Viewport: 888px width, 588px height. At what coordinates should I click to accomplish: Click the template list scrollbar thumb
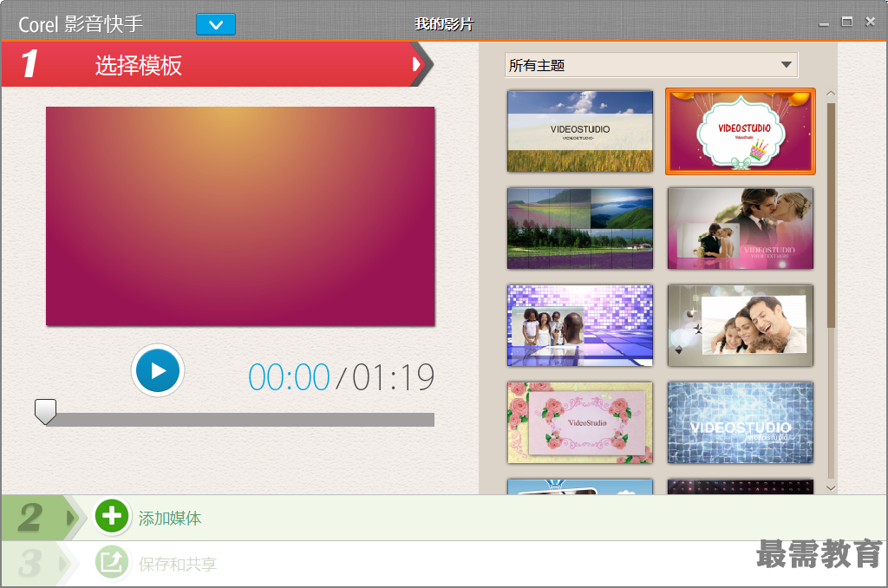(831, 215)
